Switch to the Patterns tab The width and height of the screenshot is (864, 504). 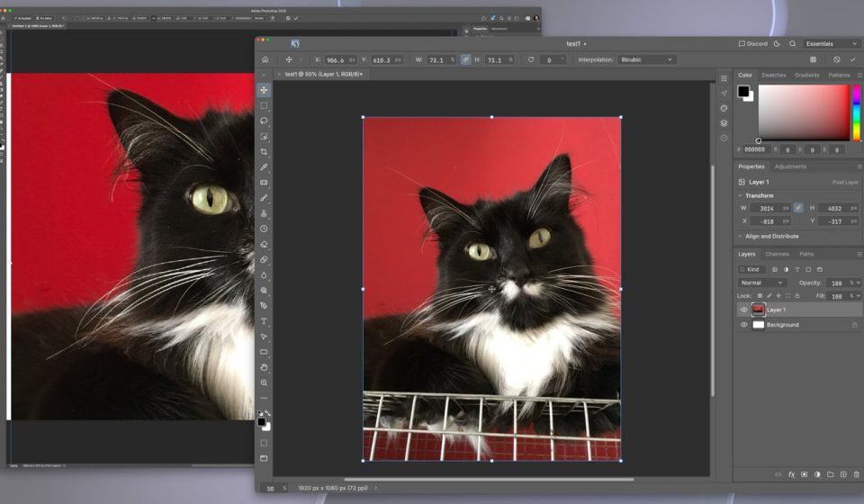839,75
